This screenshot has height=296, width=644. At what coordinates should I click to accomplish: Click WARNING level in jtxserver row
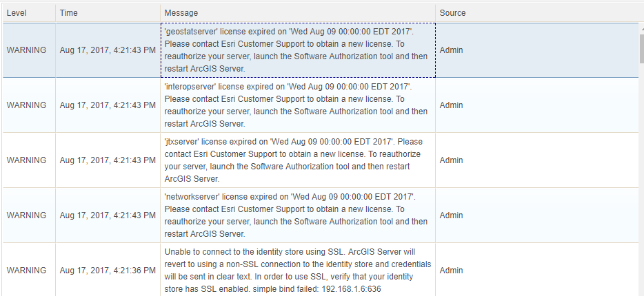pyautogui.click(x=26, y=160)
